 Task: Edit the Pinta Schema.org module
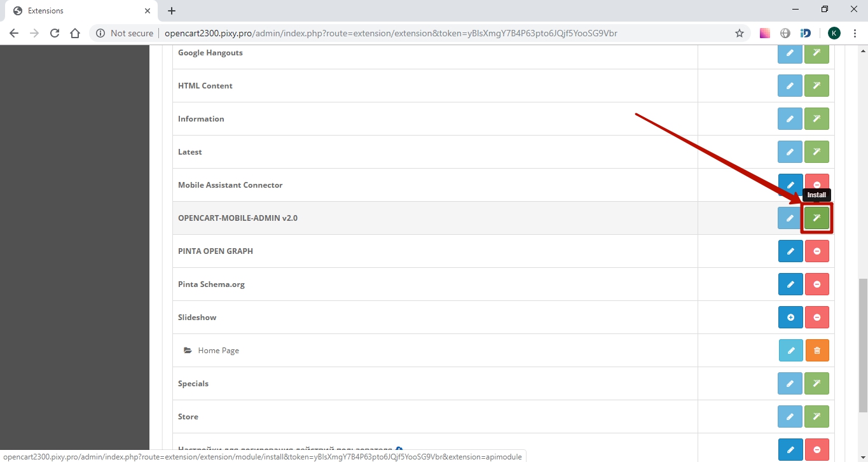click(790, 284)
